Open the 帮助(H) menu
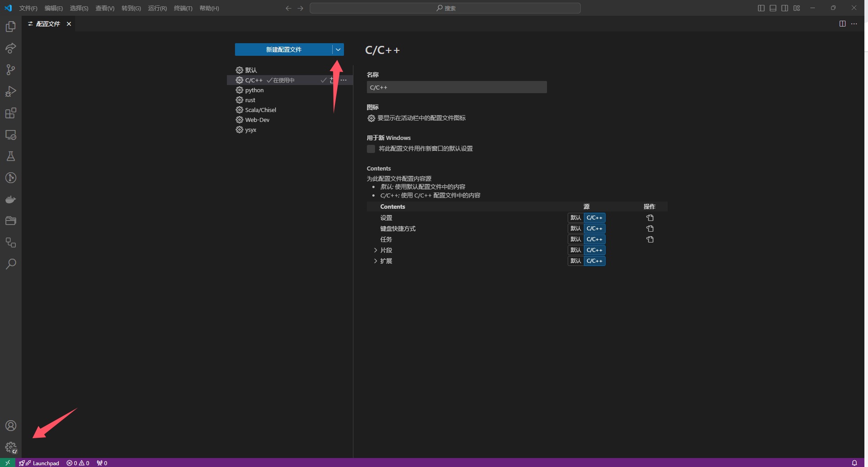This screenshot has width=868, height=467. point(209,8)
